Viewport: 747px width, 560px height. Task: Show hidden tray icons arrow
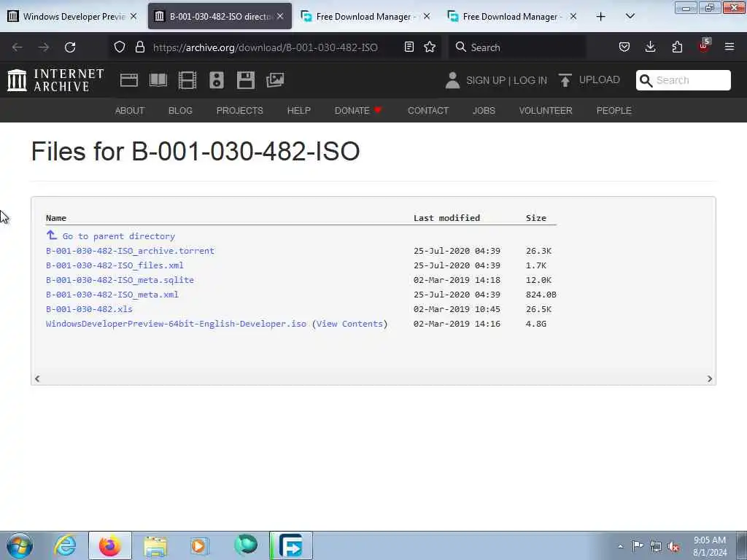point(620,546)
